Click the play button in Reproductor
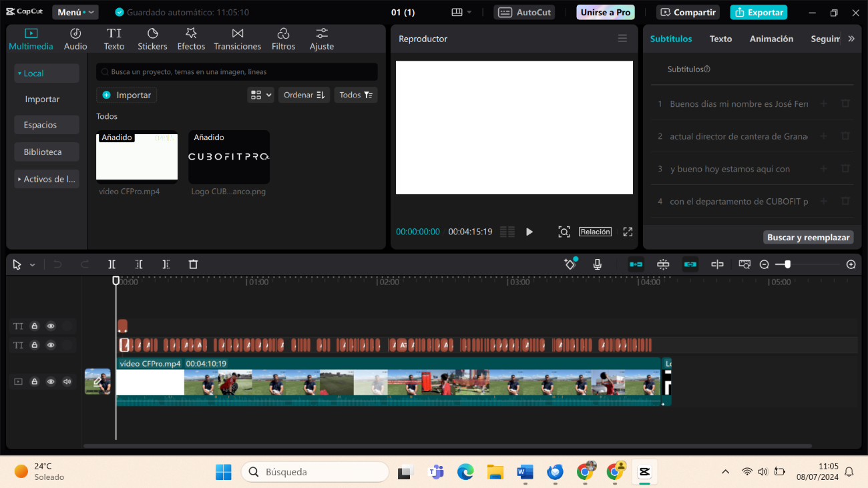868x488 pixels. click(529, 232)
